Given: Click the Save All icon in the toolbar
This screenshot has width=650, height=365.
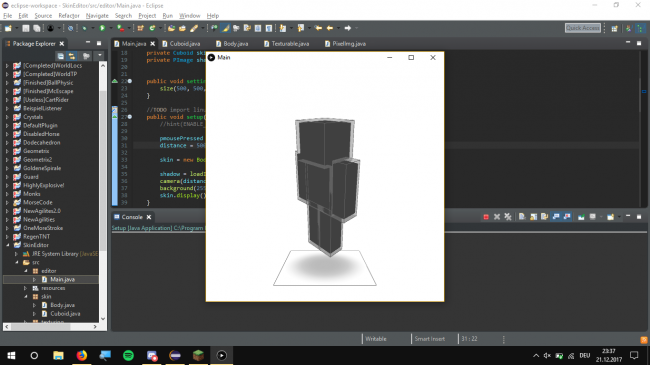Looking at the screenshot, I should [36, 28].
